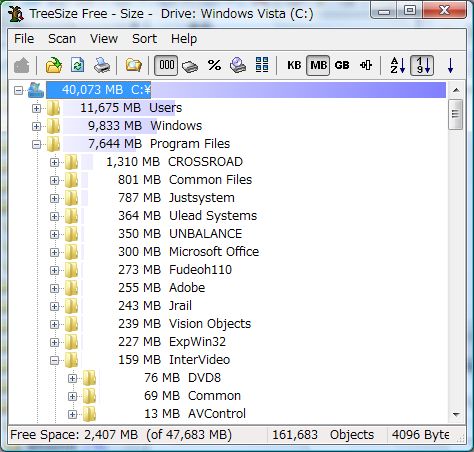Click the automatic units scale icon
The height and width of the screenshot is (452, 474).
[366, 65]
